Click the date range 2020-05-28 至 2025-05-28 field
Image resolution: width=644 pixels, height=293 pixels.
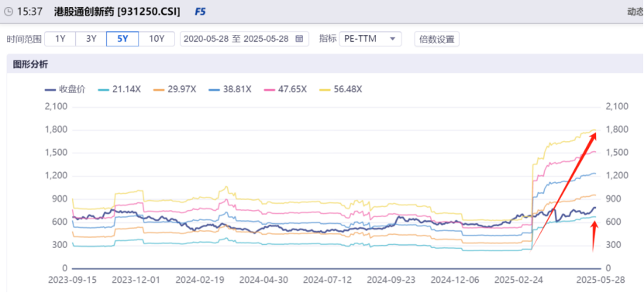coord(244,39)
